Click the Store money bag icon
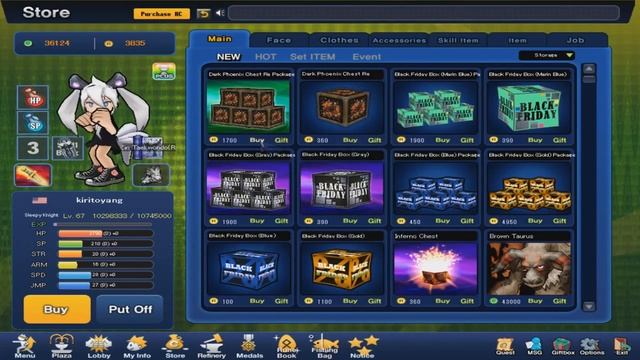Image resolution: width=640 pixels, height=360 pixels. [175, 346]
